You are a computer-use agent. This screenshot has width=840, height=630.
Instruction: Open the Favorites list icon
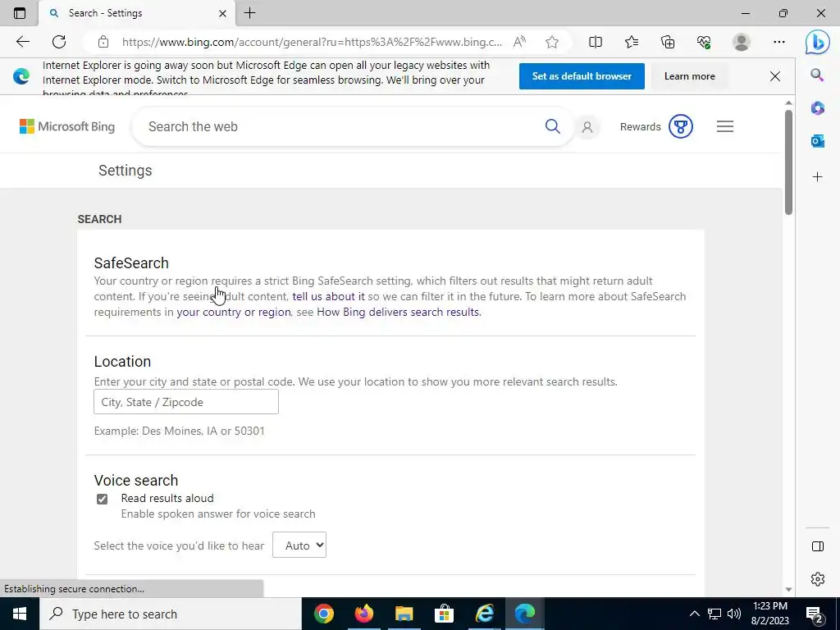click(632, 42)
